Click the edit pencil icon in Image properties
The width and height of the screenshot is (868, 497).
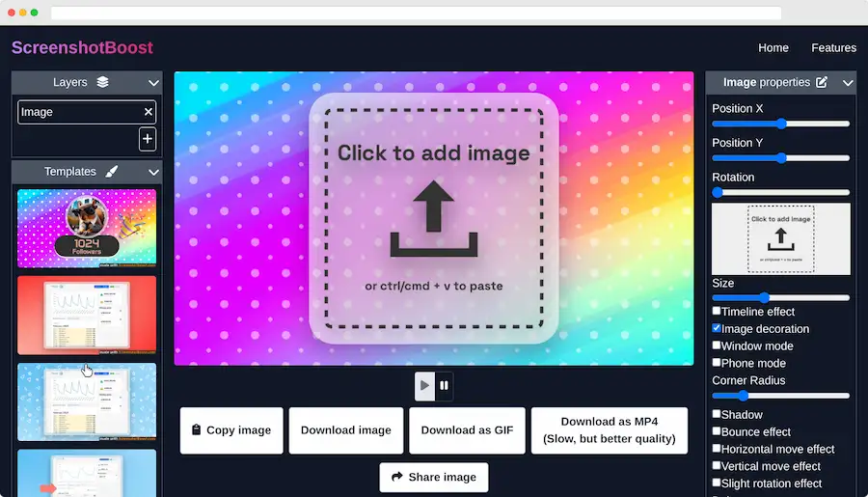822,83
